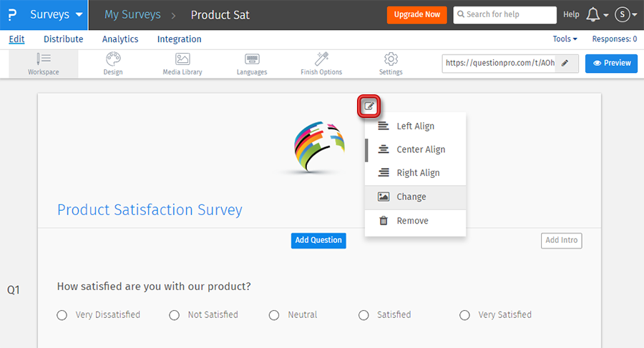Open Finish Options wand icon

[321, 59]
